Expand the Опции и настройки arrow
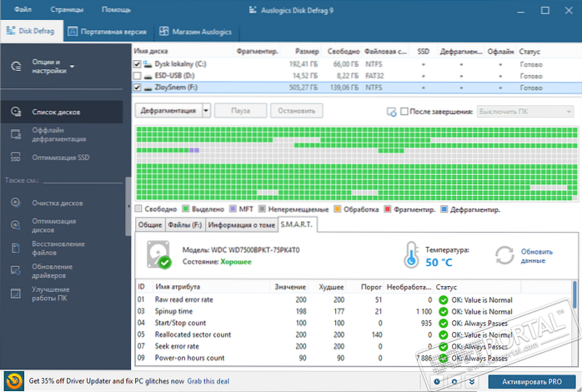The width and height of the screenshot is (582, 392). click(x=72, y=66)
